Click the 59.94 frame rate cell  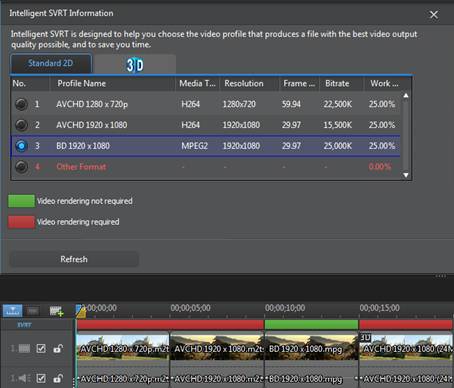[x=291, y=104]
